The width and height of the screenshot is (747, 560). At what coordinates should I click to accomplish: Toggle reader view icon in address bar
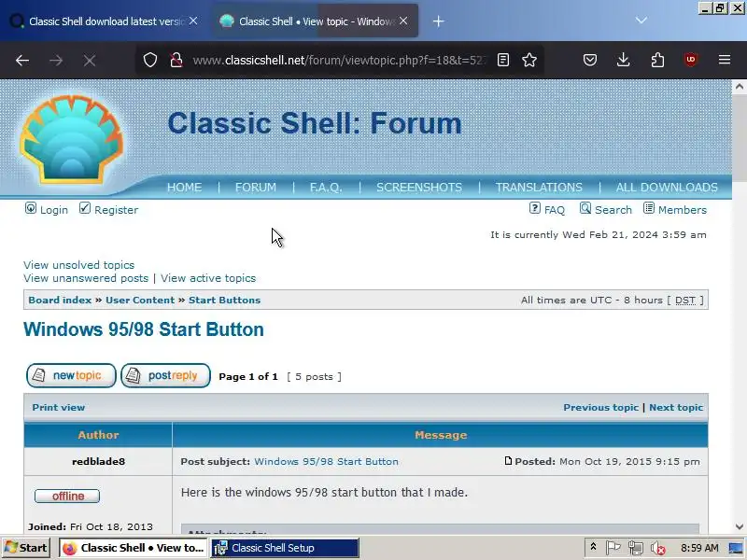503,60
